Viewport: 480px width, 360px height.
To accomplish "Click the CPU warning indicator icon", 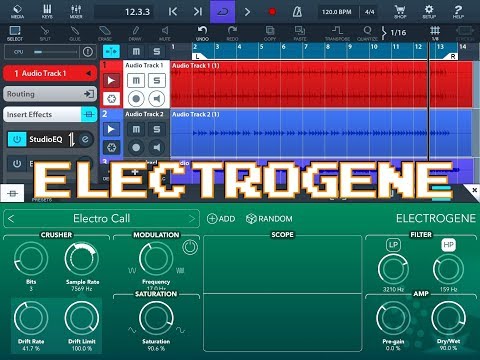I will pyautogui.click(x=88, y=52).
